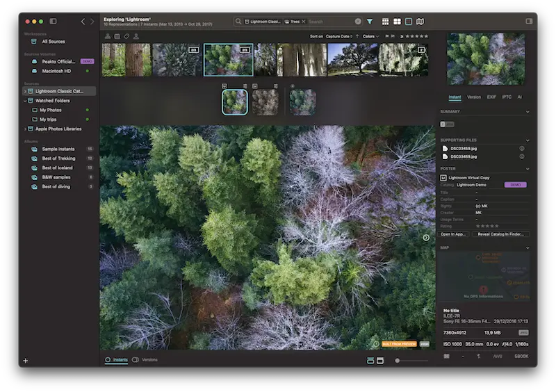Expand Apple Photos Libraries
This screenshot has height=392, width=556.
tap(25, 129)
